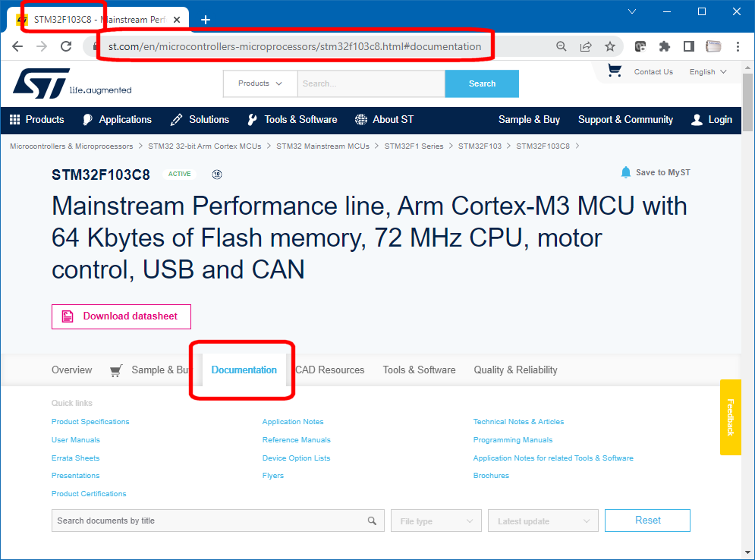The width and height of the screenshot is (755, 560).
Task: Click the Login button
Action: point(712,119)
